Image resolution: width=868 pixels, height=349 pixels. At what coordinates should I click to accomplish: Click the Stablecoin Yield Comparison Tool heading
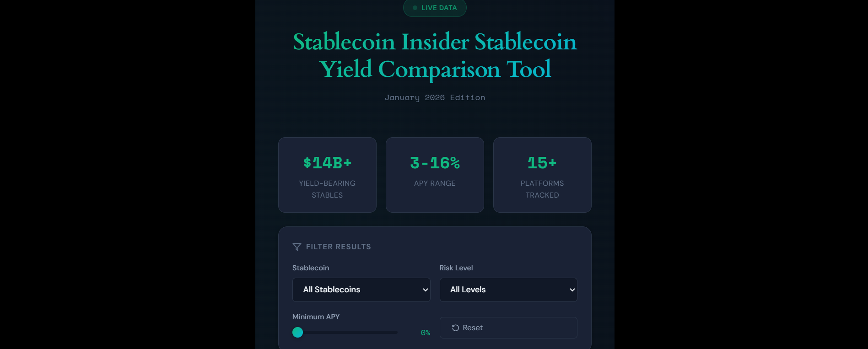click(x=434, y=55)
